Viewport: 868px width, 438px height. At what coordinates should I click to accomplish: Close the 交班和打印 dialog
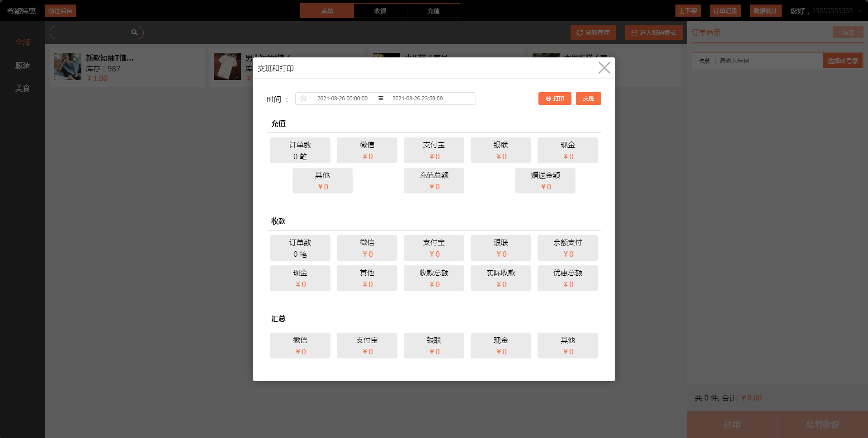click(604, 68)
